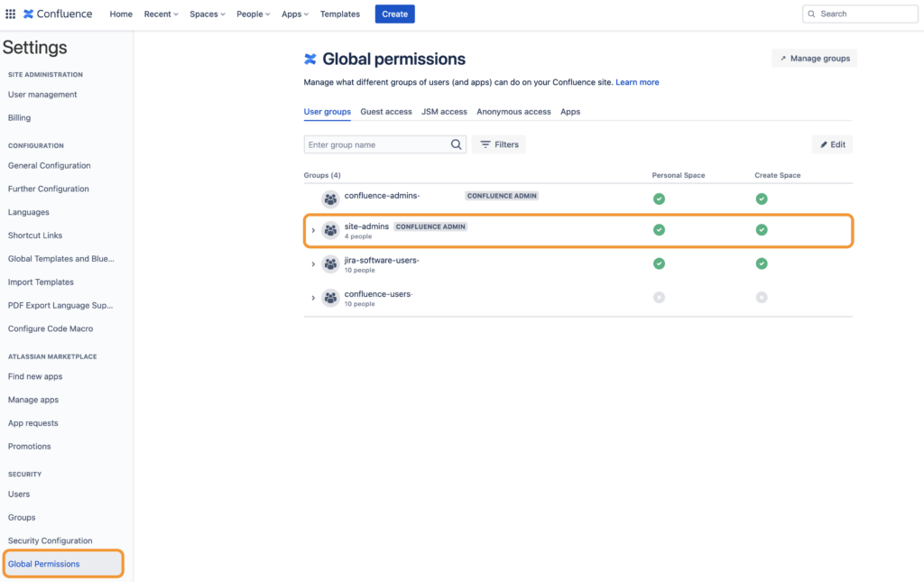Open Languages settings in sidebar
This screenshot has height=582, width=924.
[28, 212]
